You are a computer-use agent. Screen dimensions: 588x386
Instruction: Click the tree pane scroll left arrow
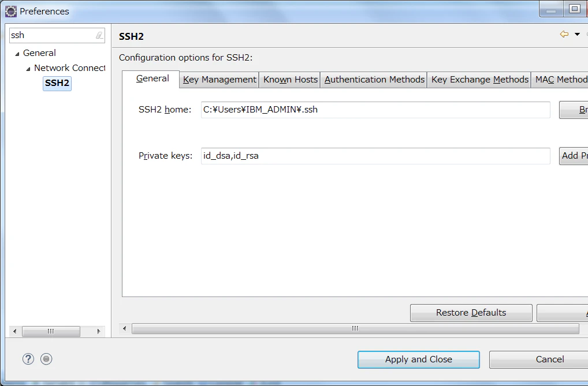[x=14, y=331]
